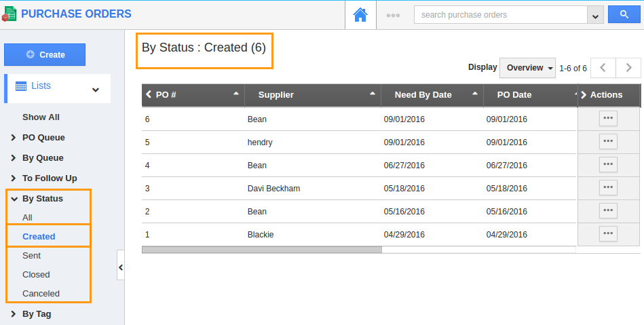
Task: Open actions menu for PO 1 row
Action: pos(607,233)
